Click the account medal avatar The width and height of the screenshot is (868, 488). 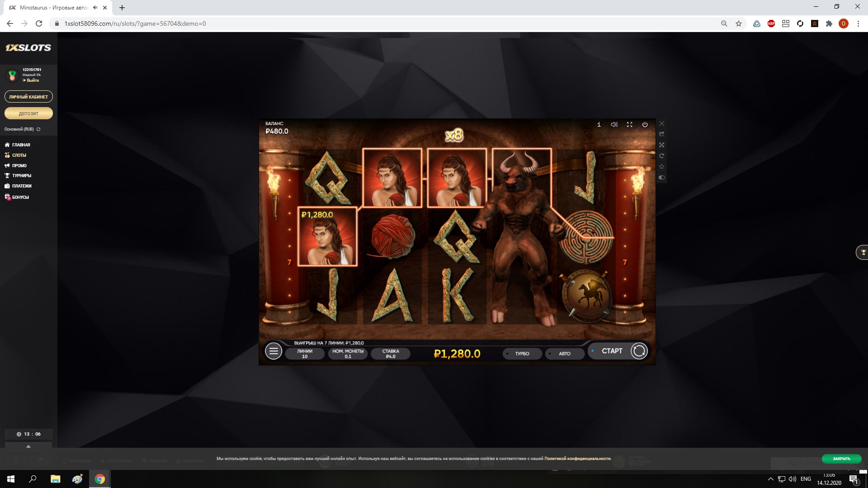(x=12, y=75)
